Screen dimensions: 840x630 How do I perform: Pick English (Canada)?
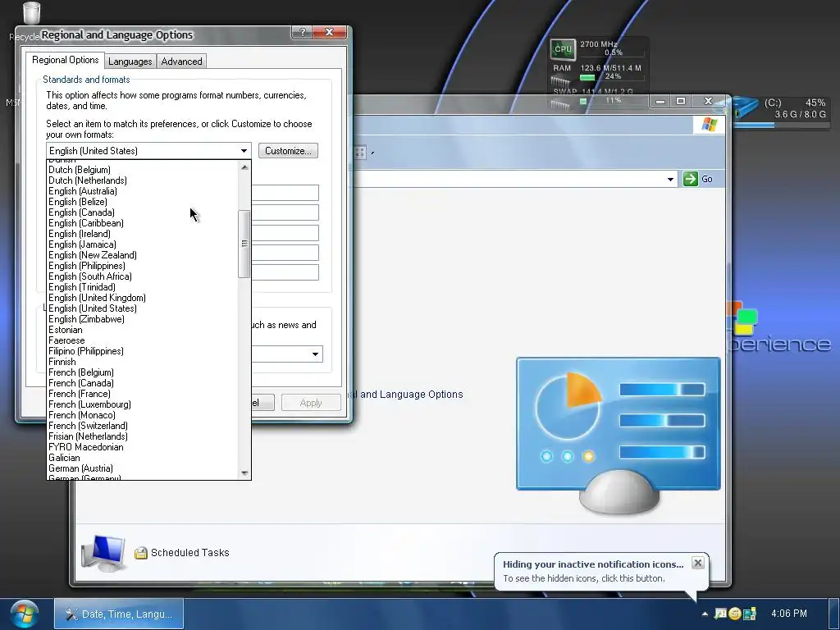click(143, 212)
